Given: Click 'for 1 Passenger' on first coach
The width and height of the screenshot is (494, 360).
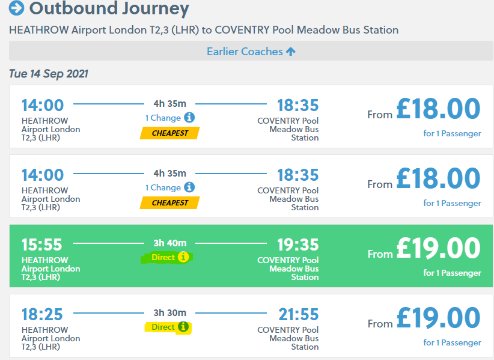Looking at the screenshot, I should pos(452,134).
